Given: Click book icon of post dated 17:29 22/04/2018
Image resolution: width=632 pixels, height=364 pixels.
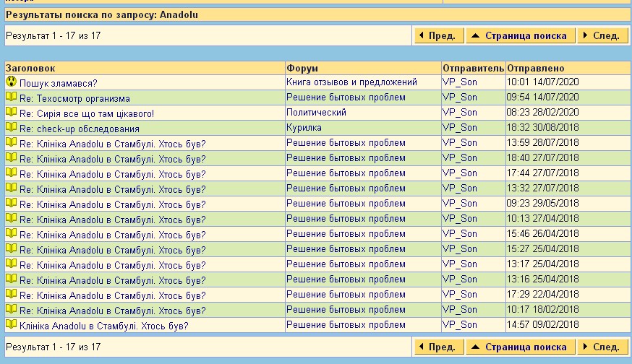Looking at the screenshot, I should pyautogui.click(x=11, y=295).
